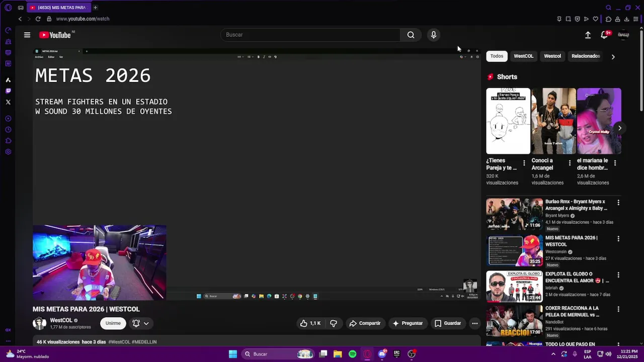Screen dimensions: 644x362
Task: Show hidden system tray icons chevron
Action: click(553, 354)
